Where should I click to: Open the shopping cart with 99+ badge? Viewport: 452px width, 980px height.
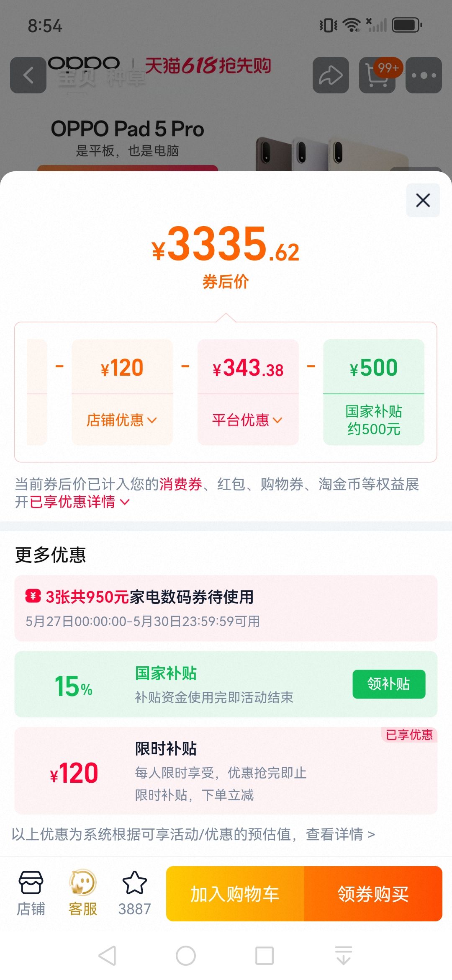point(378,75)
